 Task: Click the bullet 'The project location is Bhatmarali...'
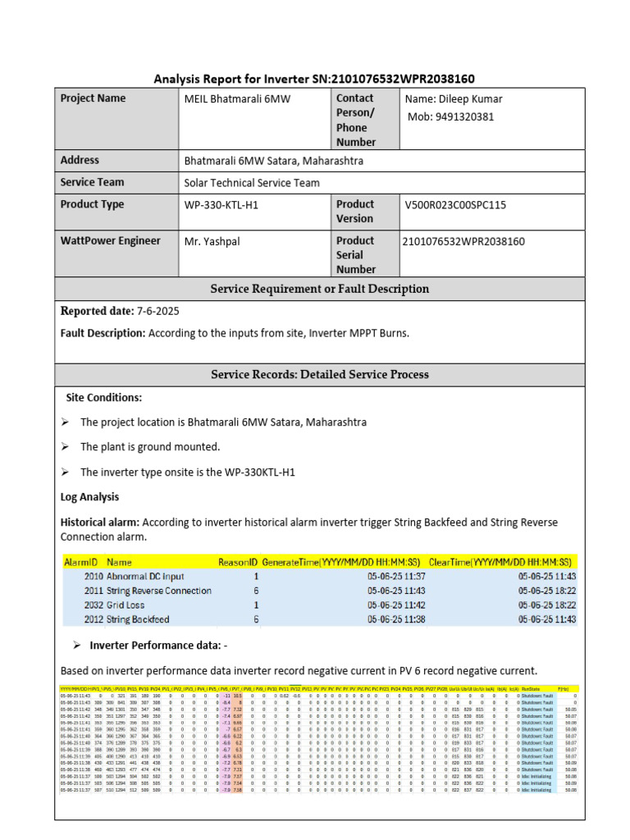pyautogui.click(x=223, y=422)
